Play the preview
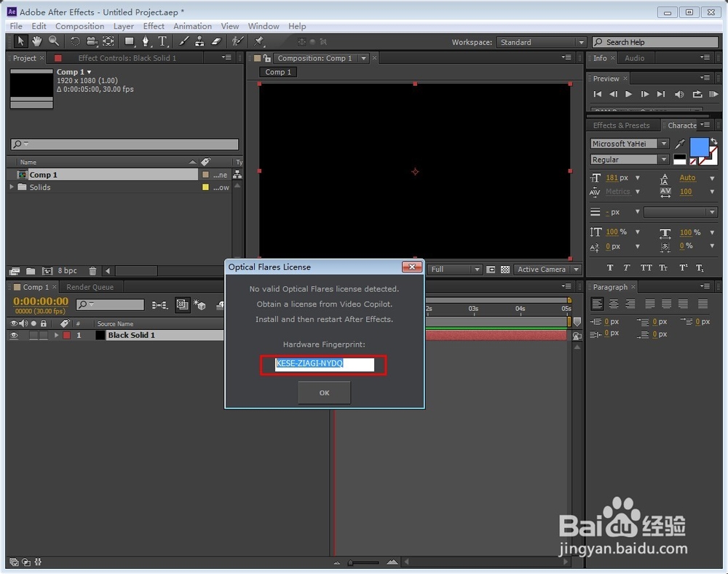Viewport: 728px width, 574px height. coord(628,94)
